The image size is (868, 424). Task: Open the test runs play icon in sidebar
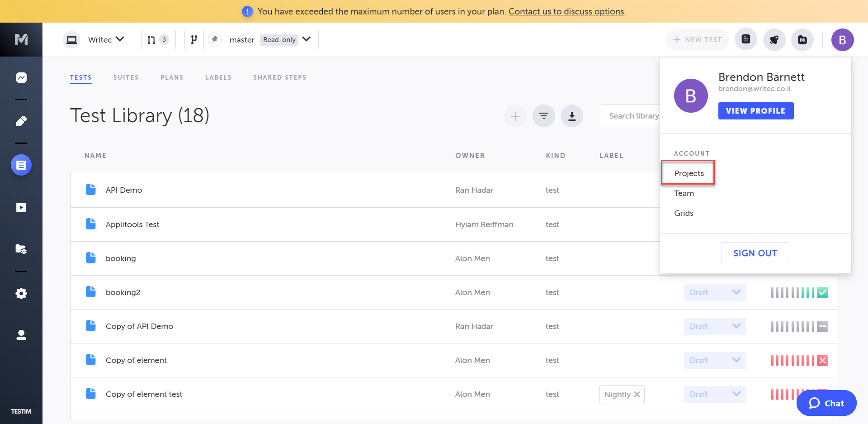click(21, 207)
